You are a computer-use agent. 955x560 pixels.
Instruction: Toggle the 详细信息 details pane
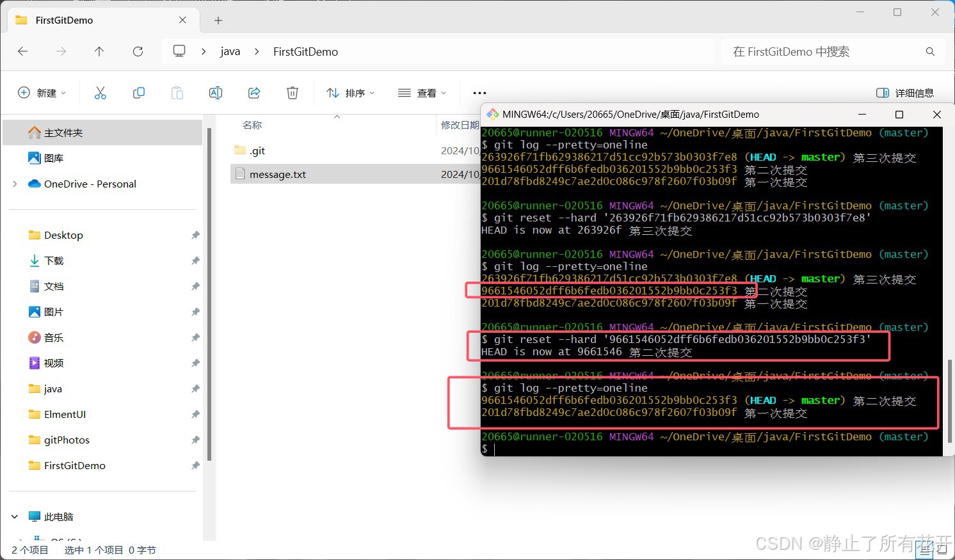904,93
